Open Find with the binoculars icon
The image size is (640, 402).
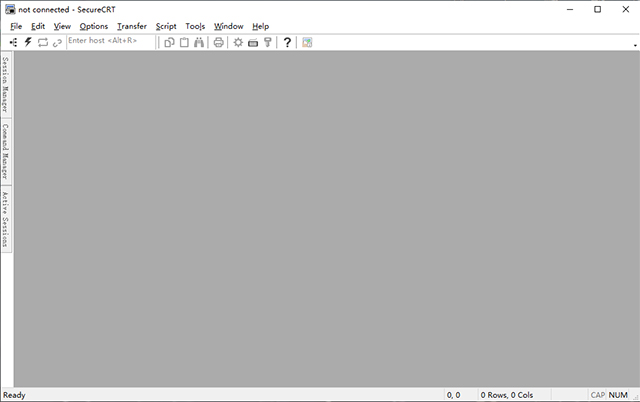pos(199,42)
